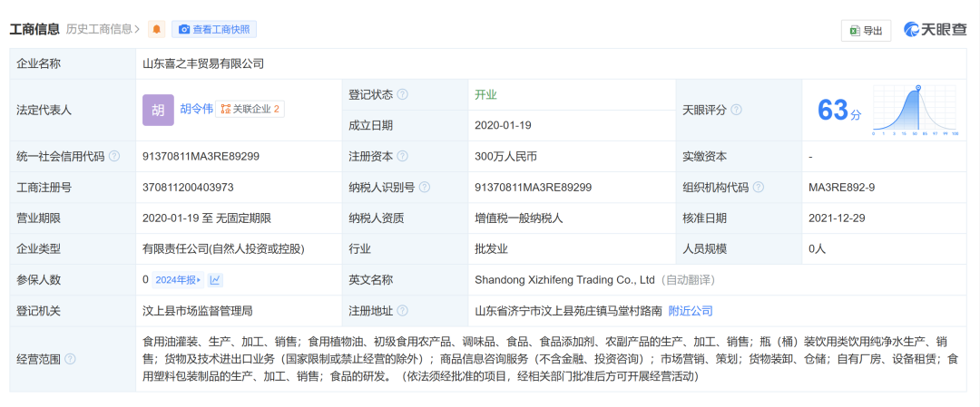Screen dimensions: 980x407
Task: Click the 胡 avatar thumbnail
Action: 158,110
